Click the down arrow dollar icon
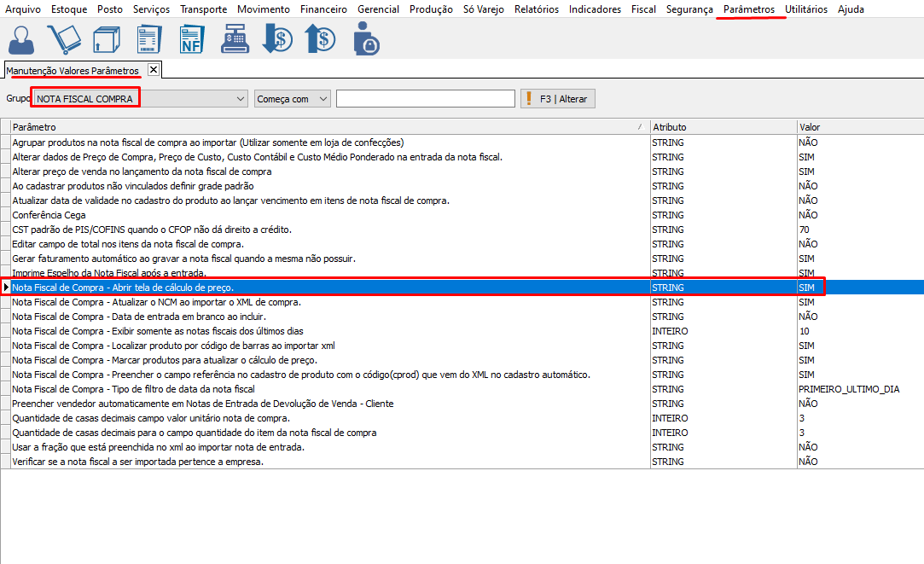The width and height of the screenshot is (924, 564). coord(277,40)
